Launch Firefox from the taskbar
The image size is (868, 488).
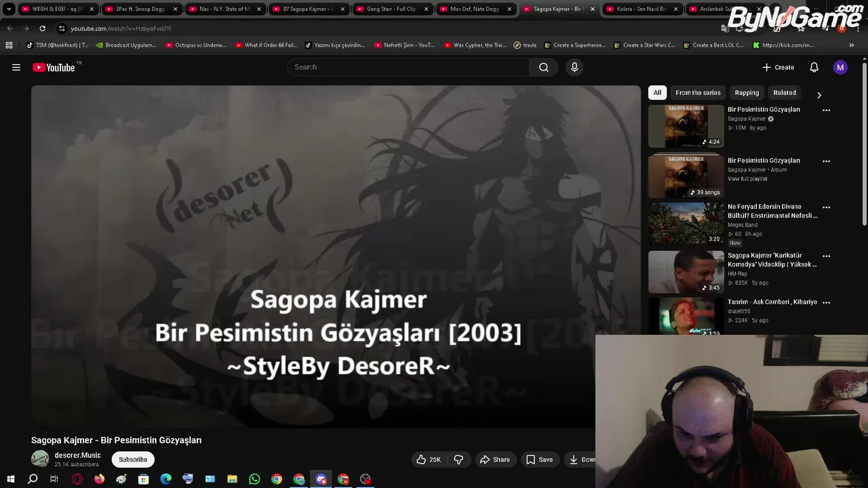pyautogui.click(x=99, y=479)
